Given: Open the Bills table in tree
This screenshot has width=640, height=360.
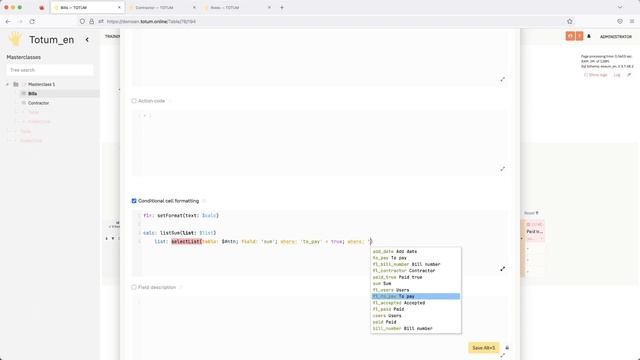Looking at the screenshot, I should tap(33, 94).
